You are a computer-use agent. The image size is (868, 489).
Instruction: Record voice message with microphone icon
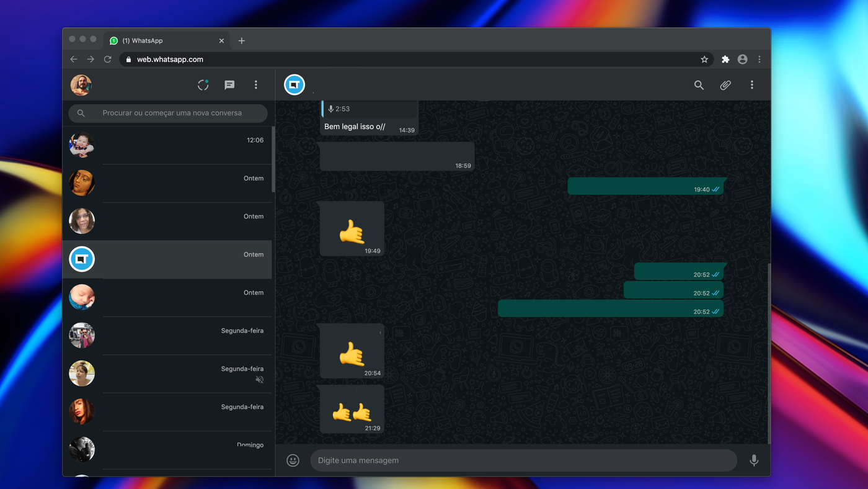(754, 460)
